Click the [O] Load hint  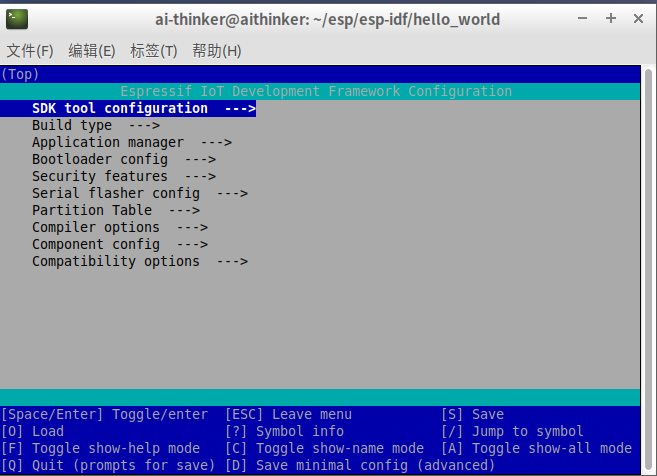(x=33, y=431)
